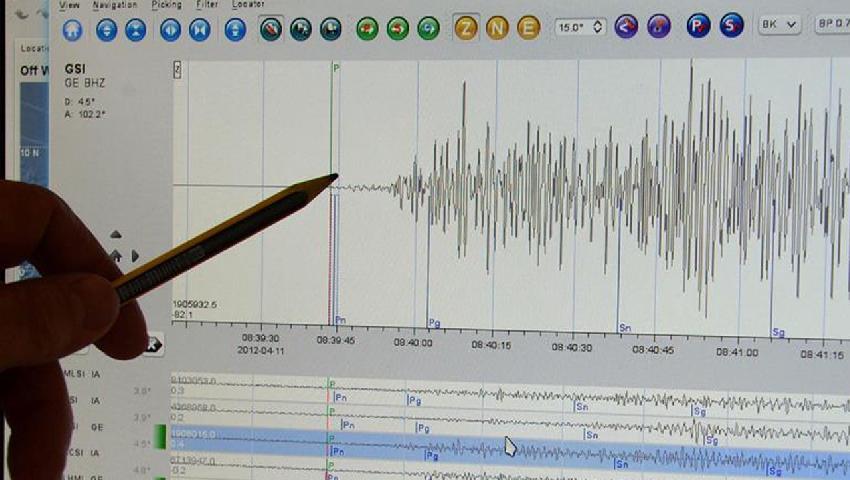Open the Picking menu

[166, 5]
